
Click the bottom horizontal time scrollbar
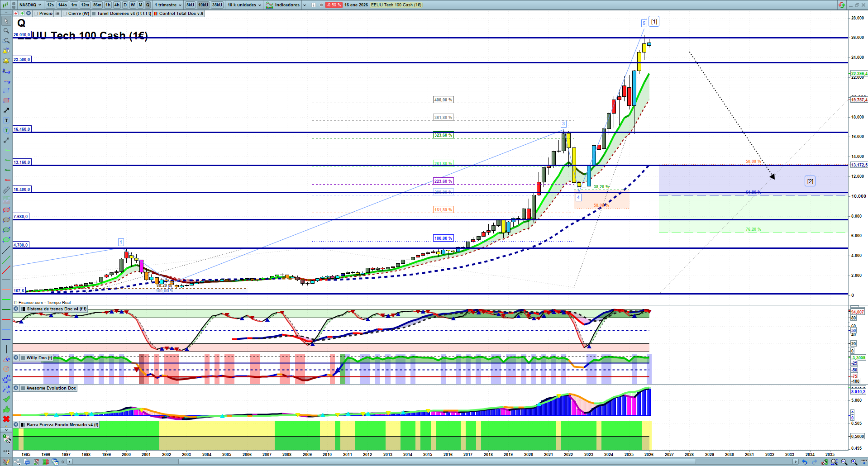tap(432, 462)
